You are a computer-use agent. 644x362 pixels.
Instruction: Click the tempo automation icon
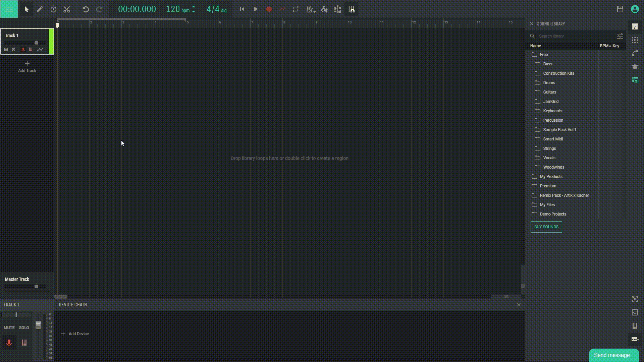tap(282, 9)
